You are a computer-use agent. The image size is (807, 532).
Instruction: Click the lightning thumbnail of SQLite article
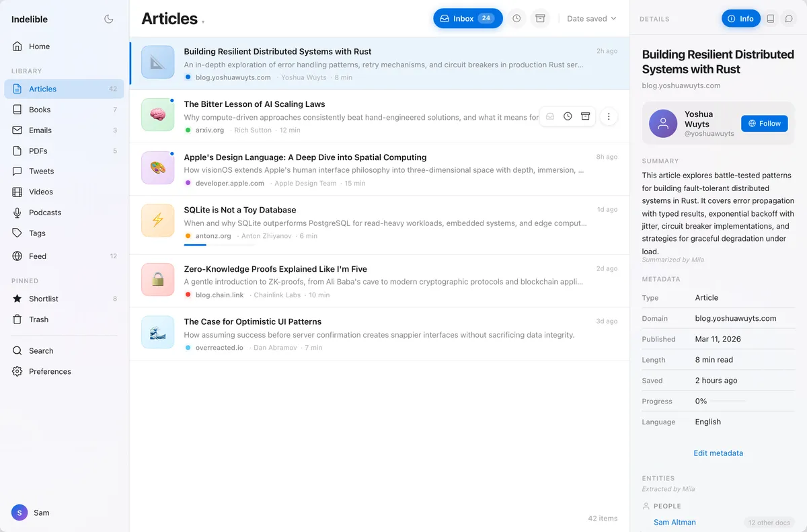click(x=158, y=221)
